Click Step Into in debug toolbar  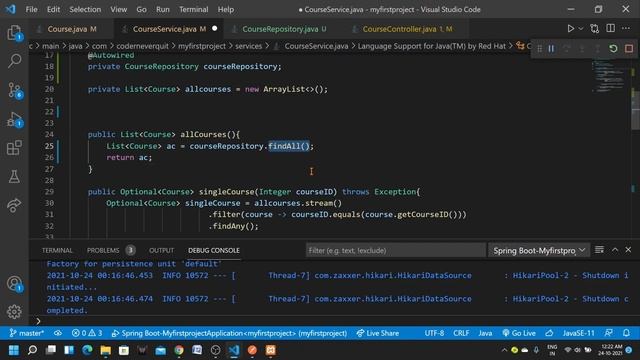(x=582, y=49)
